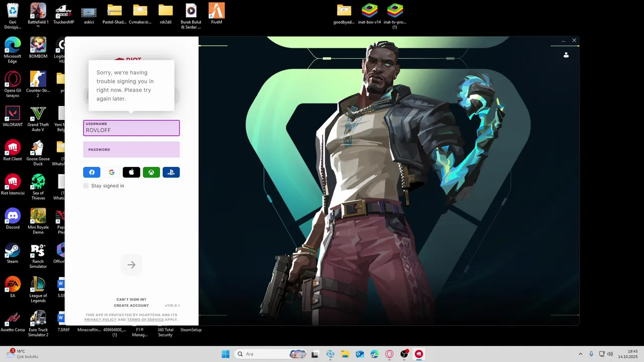Image resolution: width=644 pixels, height=362 pixels.
Task: Open the weather widget showing 16°C
Action: tap(23, 354)
